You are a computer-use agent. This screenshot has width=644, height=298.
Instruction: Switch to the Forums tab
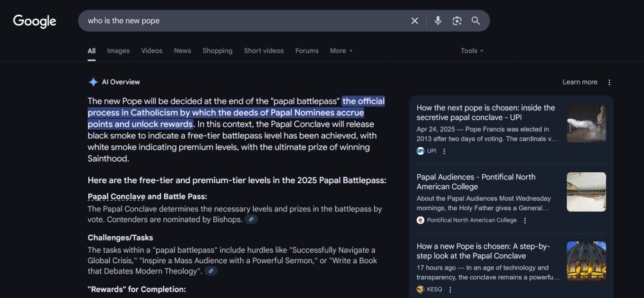click(307, 50)
